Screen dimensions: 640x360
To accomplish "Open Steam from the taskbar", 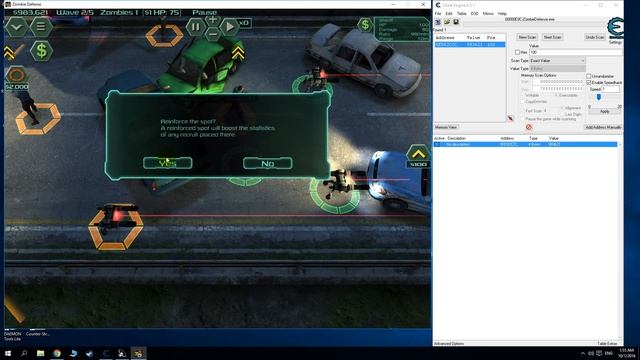I will pos(89,353).
